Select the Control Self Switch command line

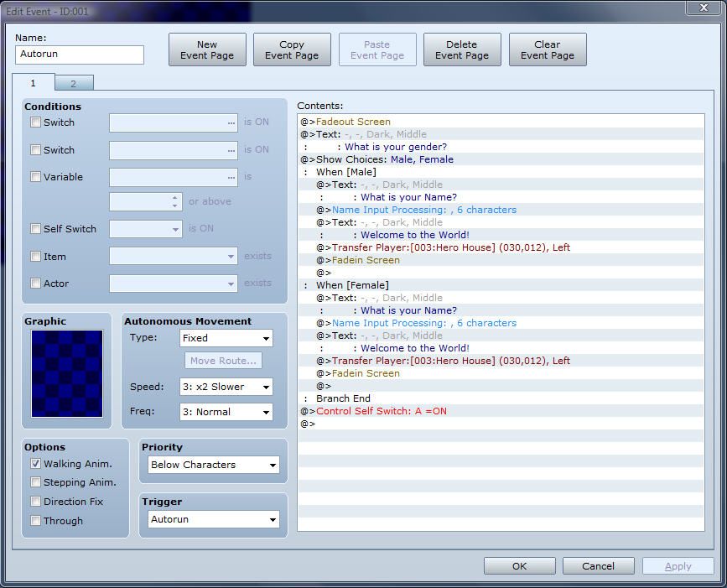381,411
